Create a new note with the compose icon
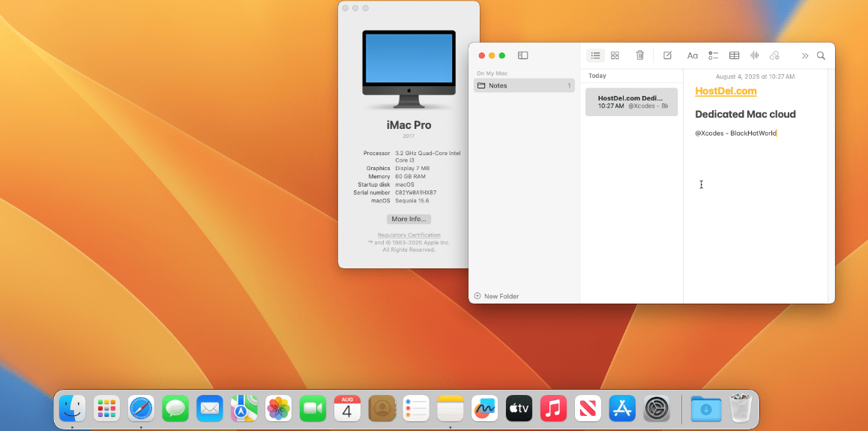The width and height of the screenshot is (868, 431). pyautogui.click(x=668, y=55)
